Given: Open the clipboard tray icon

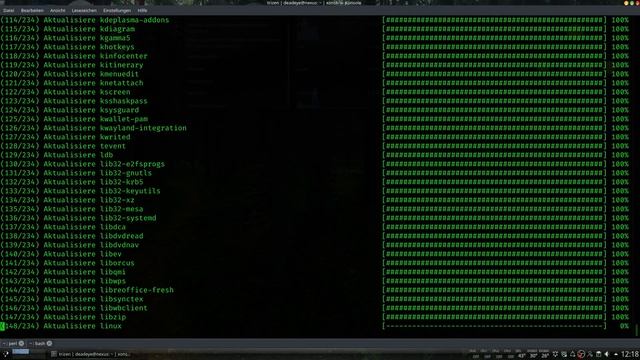Looking at the screenshot, I should (598, 354).
